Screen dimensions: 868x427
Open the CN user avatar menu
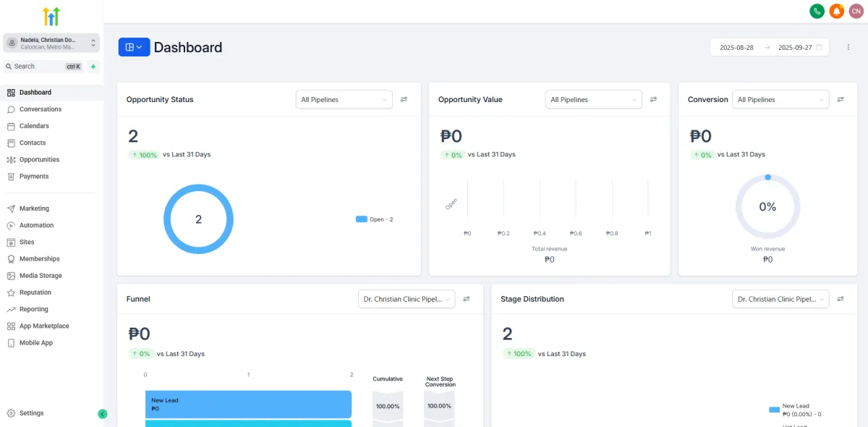click(x=856, y=11)
